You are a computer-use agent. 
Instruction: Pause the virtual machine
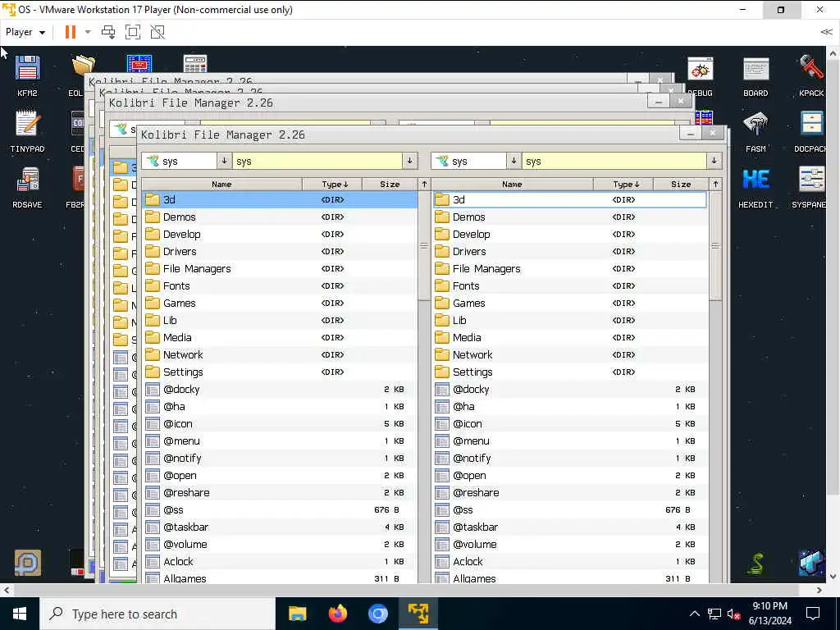click(x=71, y=32)
